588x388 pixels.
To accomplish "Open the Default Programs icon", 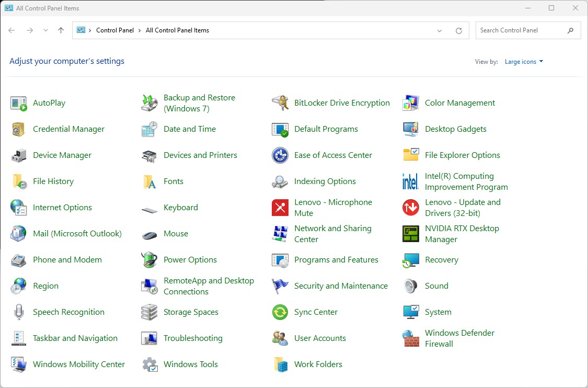I will point(280,129).
